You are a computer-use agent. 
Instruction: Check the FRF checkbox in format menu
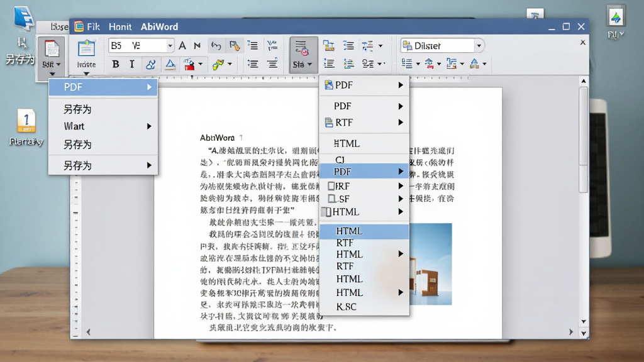331,186
